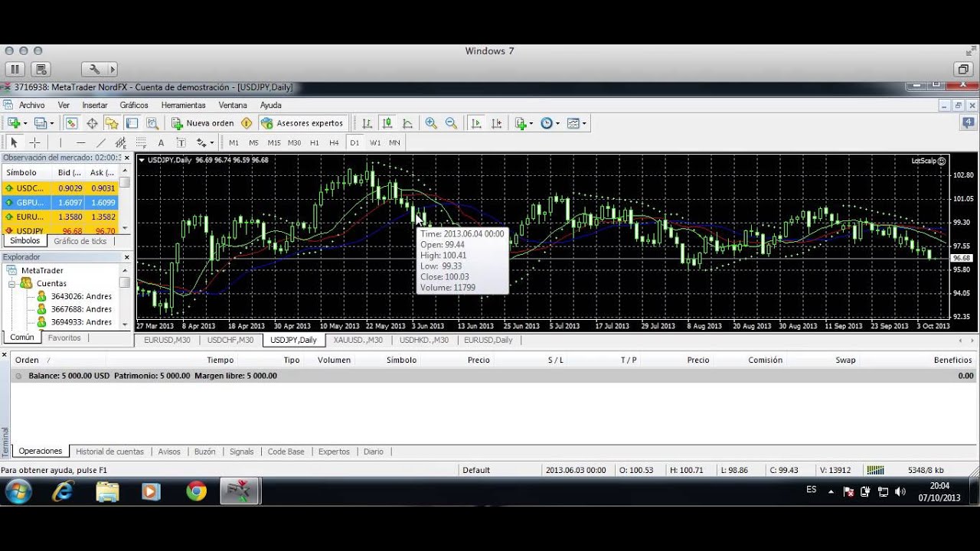Click the Windows Start button
Screen dimensions: 980x551
pos(18,491)
